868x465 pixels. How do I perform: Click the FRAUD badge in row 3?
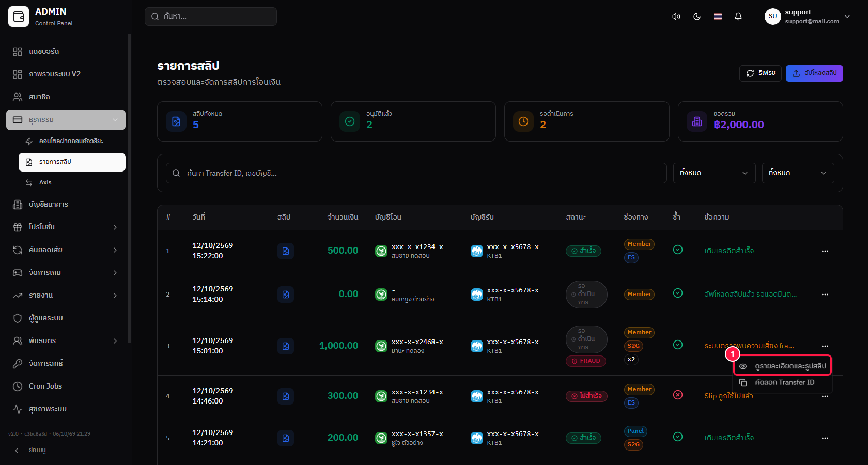tap(586, 361)
